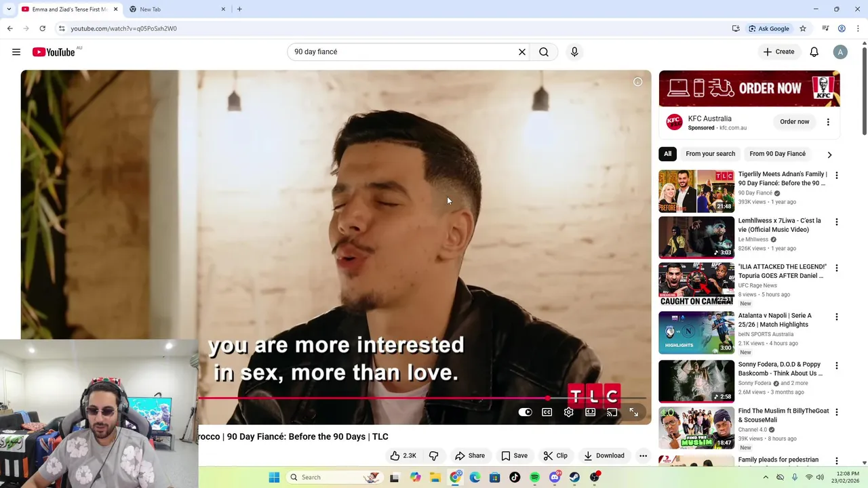Screen dimensions: 868x488
Task: Open Spotify from the taskbar
Action: pos(534,477)
